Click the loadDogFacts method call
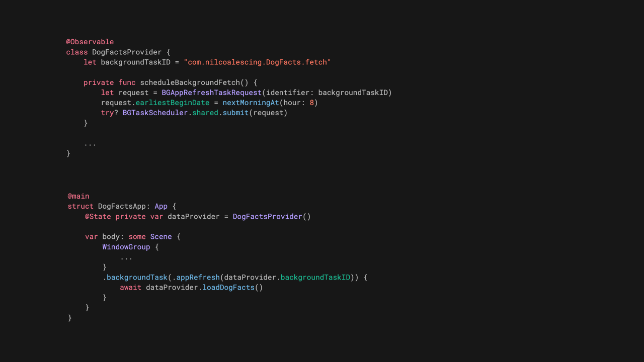Image resolution: width=644 pixels, height=362 pixels. tap(229, 288)
